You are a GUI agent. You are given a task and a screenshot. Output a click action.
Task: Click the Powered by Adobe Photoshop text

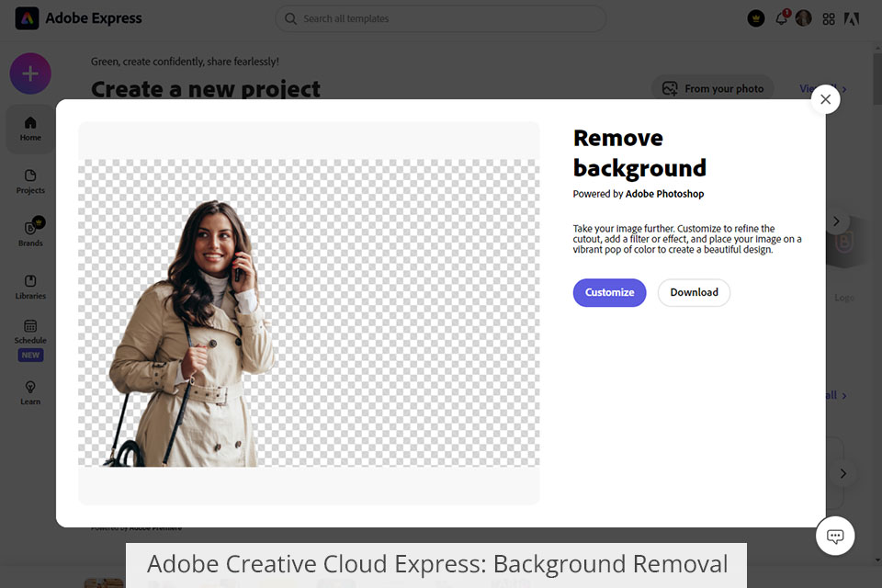point(639,194)
